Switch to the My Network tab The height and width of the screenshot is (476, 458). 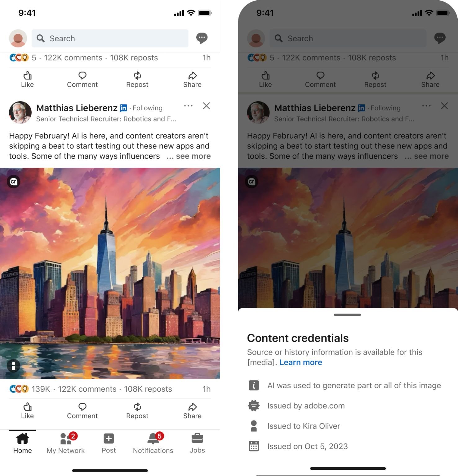tap(66, 443)
